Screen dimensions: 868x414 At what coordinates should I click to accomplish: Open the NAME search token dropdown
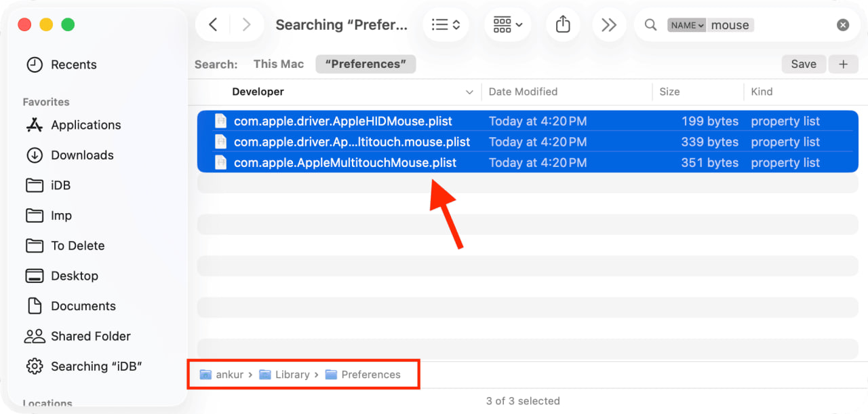pos(687,25)
